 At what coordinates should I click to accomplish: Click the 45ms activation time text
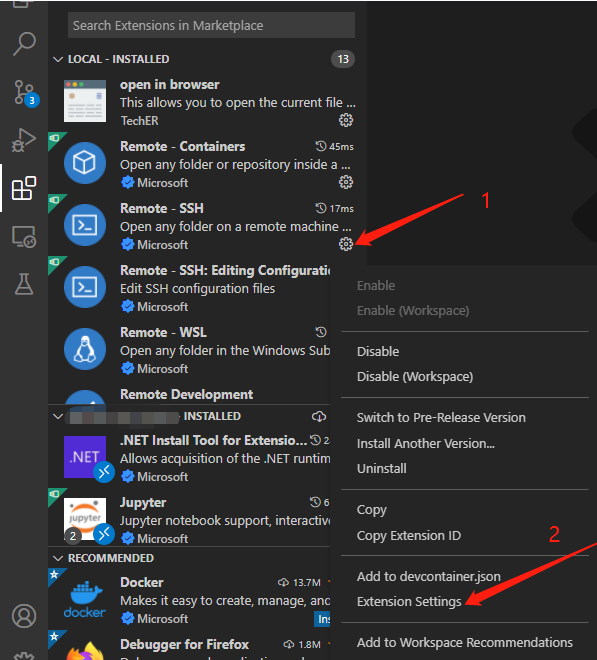(x=341, y=146)
